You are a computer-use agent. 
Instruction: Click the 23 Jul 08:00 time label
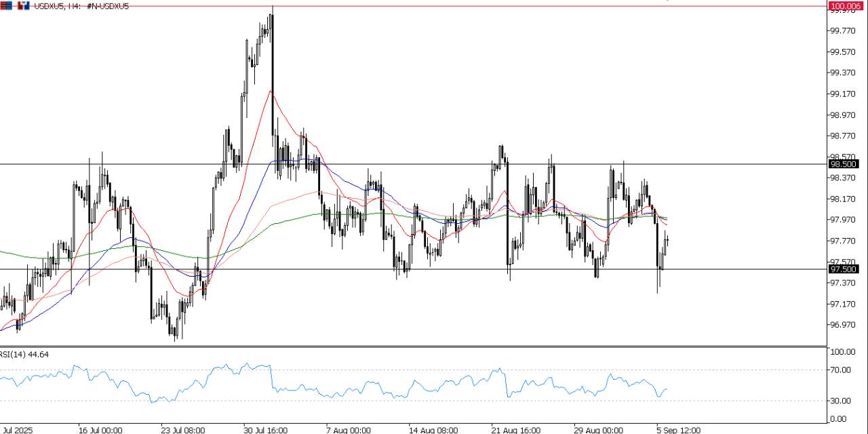(x=184, y=430)
